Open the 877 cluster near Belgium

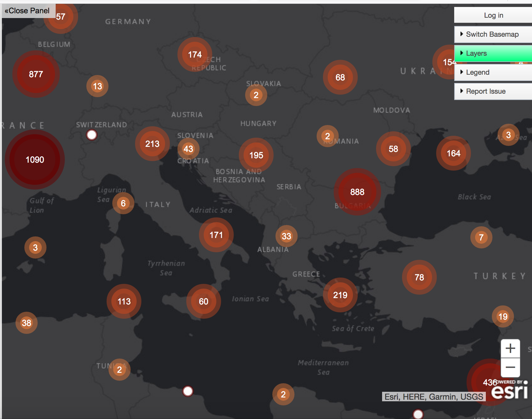[36, 74]
